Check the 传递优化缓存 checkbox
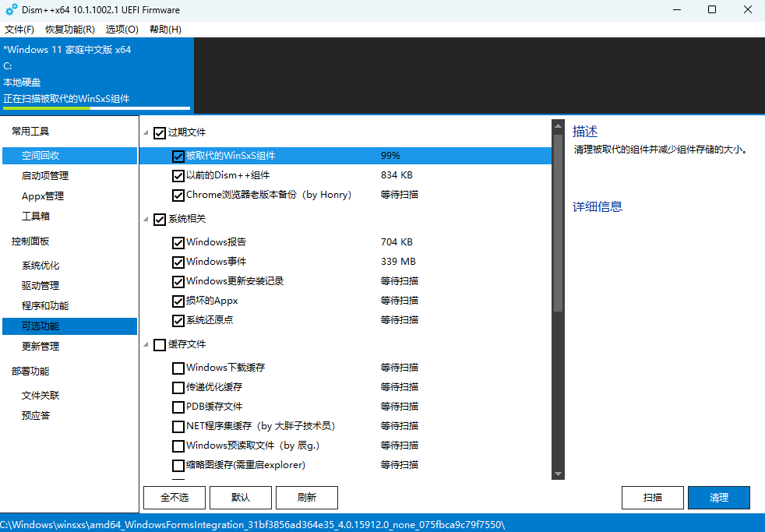 point(178,387)
